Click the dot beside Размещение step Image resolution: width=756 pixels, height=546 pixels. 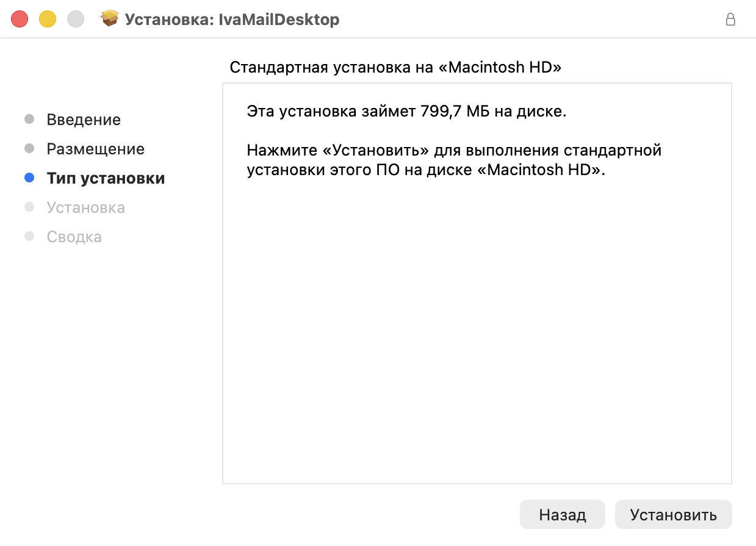tap(29, 149)
